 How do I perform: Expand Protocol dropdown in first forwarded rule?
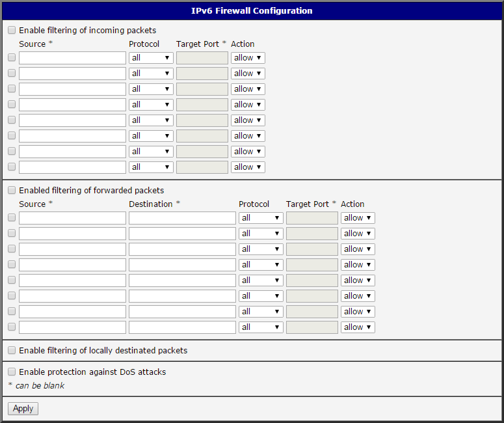[261, 218]
